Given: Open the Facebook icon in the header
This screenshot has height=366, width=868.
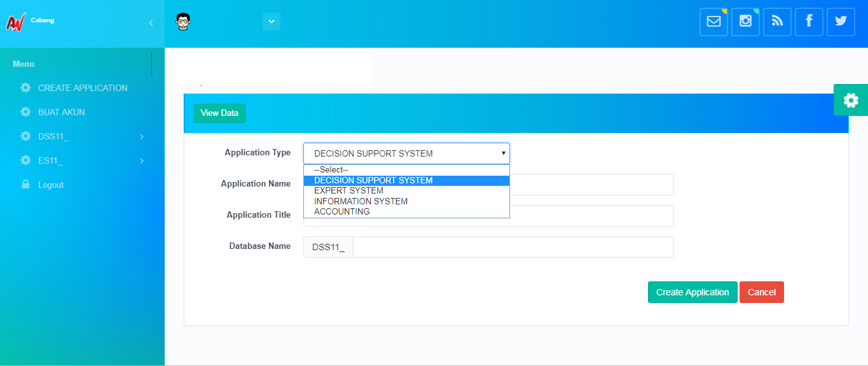Looking at the screenshot, I should tap(809, 22).
